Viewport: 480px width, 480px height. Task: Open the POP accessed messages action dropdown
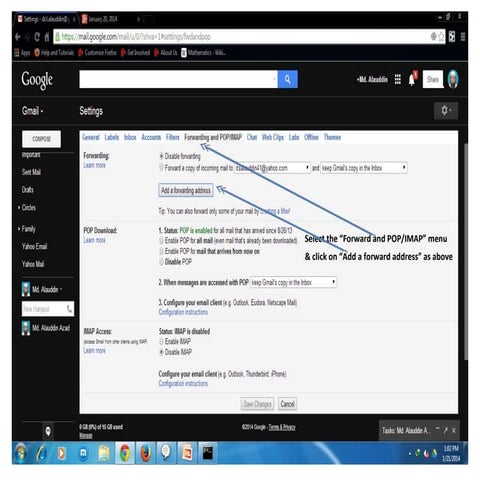point(293,282)
